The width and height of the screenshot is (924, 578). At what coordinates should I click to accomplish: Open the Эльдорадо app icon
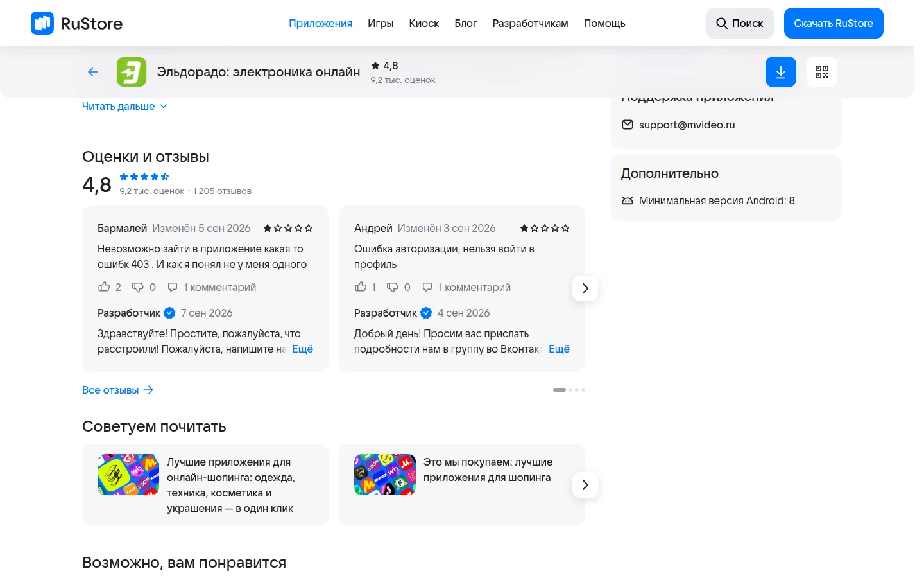[x=132, y=72]
